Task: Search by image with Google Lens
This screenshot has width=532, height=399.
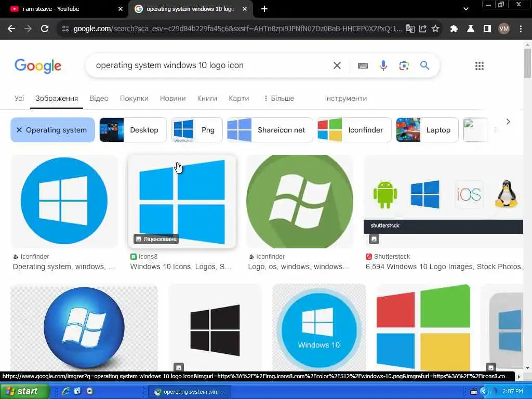Action: click(x=404, y=65)
